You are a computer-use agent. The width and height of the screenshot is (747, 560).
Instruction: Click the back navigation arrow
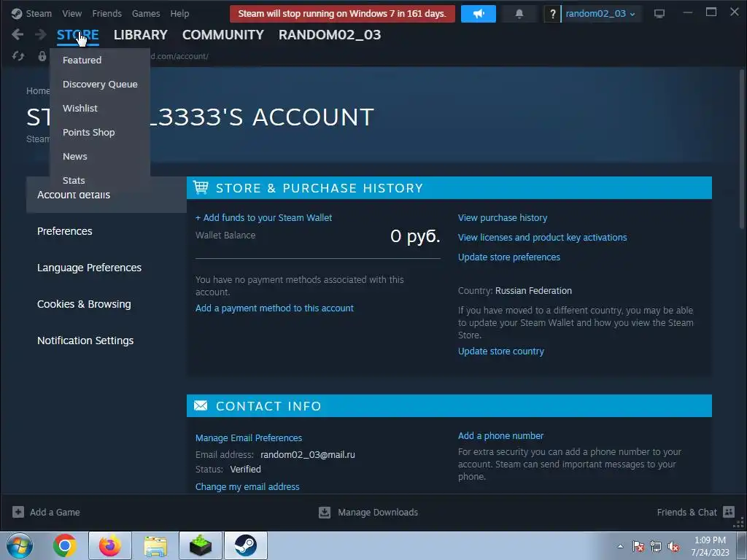[18, 35]
